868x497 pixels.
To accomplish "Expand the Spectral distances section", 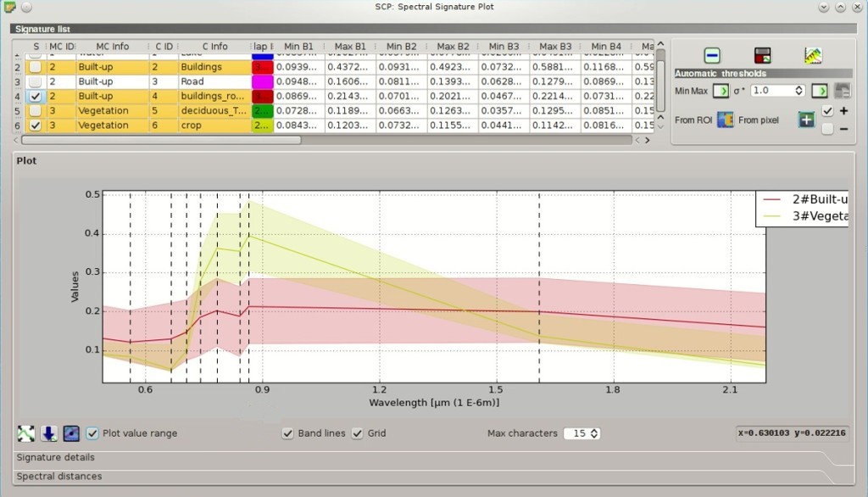I will [59, 476].
